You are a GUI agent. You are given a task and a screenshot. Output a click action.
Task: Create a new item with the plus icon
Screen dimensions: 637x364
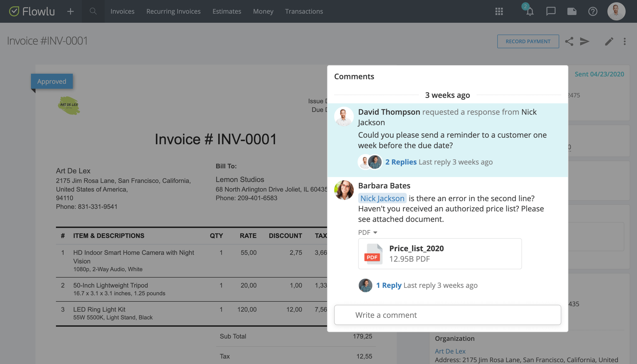(x=70, y=11)
